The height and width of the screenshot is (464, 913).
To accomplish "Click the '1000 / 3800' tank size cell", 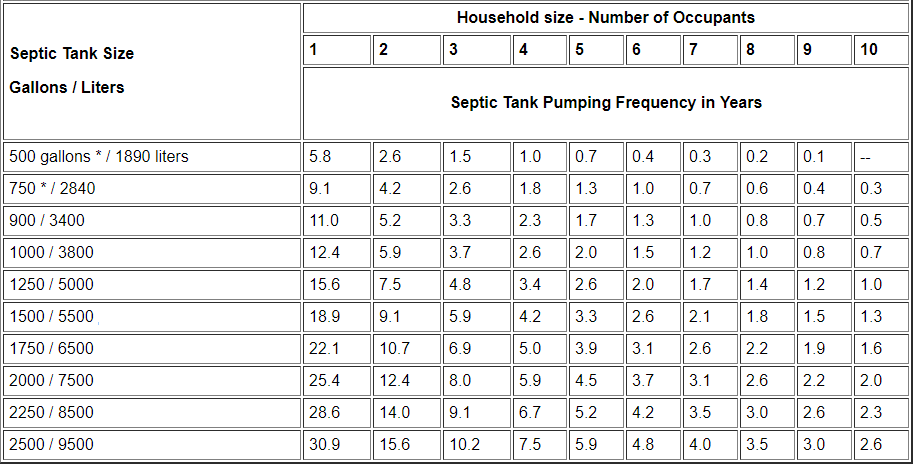I will pos(51,252).
